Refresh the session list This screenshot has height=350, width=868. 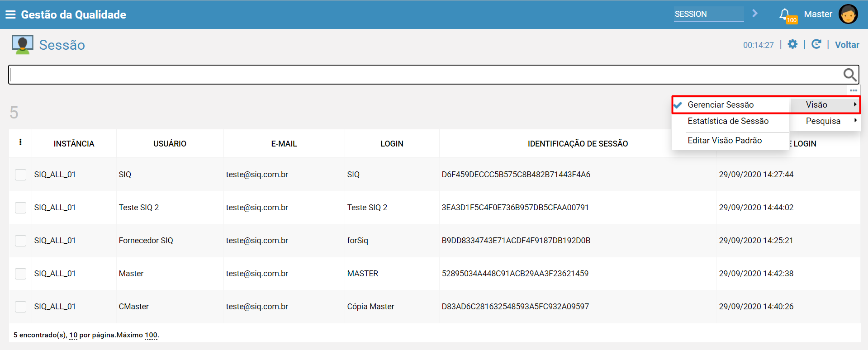[816, 44]
